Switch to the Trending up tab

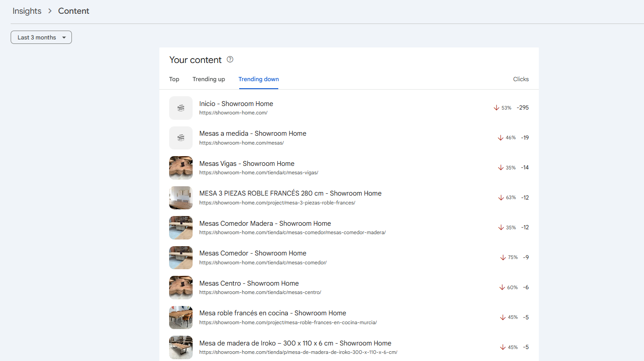tap(209, 79)
